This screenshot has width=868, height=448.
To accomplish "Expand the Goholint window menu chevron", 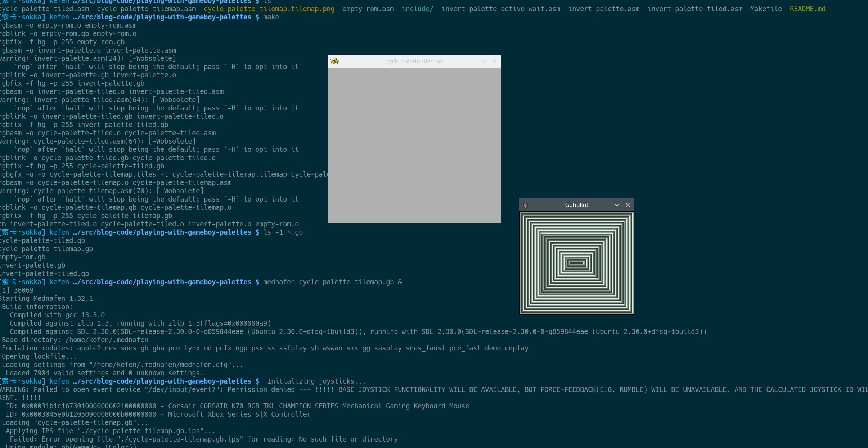I will tap(617, 205).
